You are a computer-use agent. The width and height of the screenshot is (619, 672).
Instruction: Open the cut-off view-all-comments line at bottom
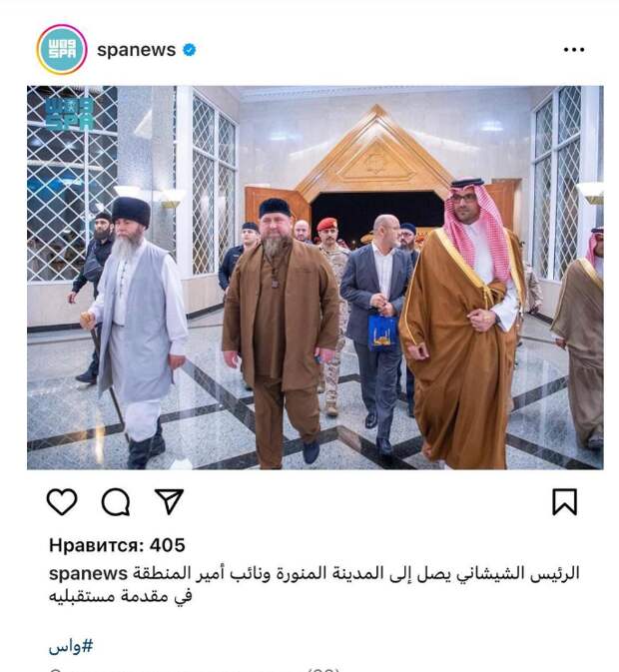195,669
